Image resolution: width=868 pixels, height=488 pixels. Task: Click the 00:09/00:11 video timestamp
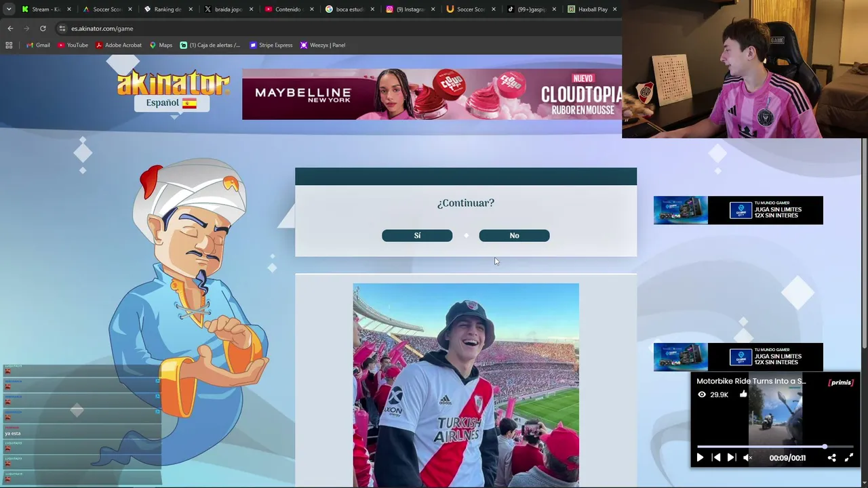787,458
